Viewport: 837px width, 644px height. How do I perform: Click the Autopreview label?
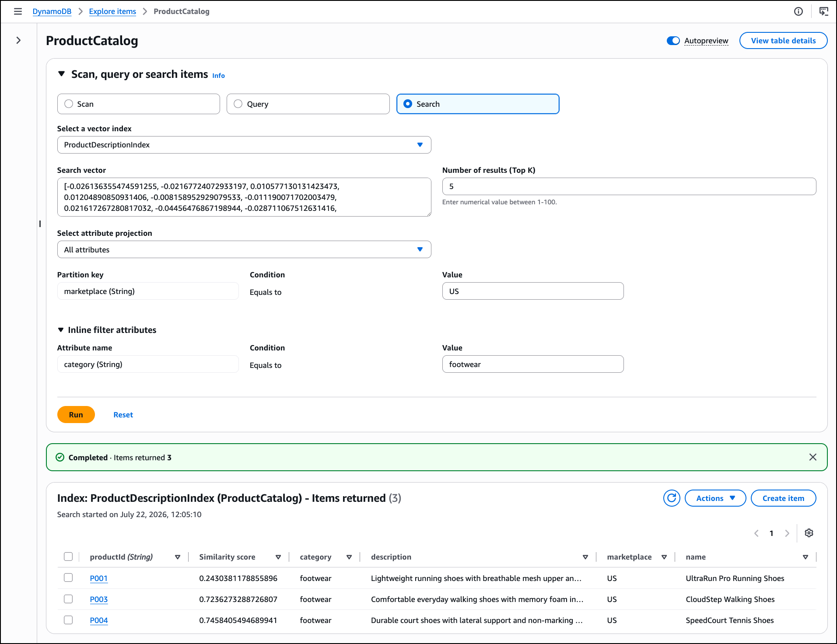click(706, 41)
